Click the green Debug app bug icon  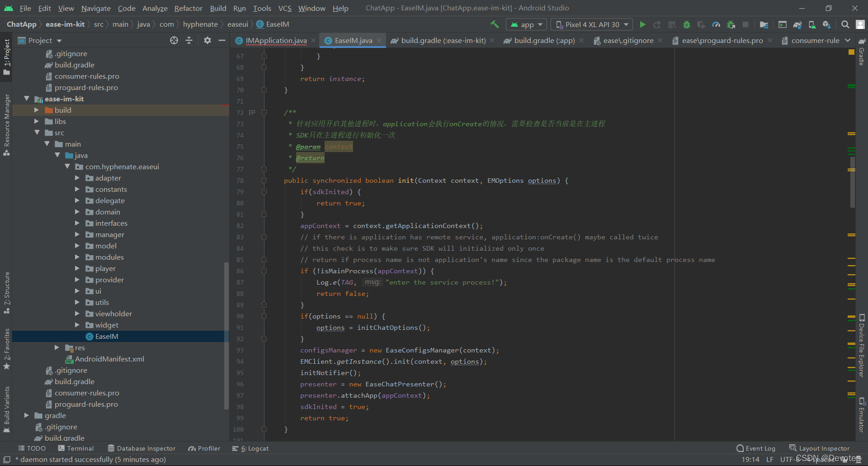(x=687, y=24)
